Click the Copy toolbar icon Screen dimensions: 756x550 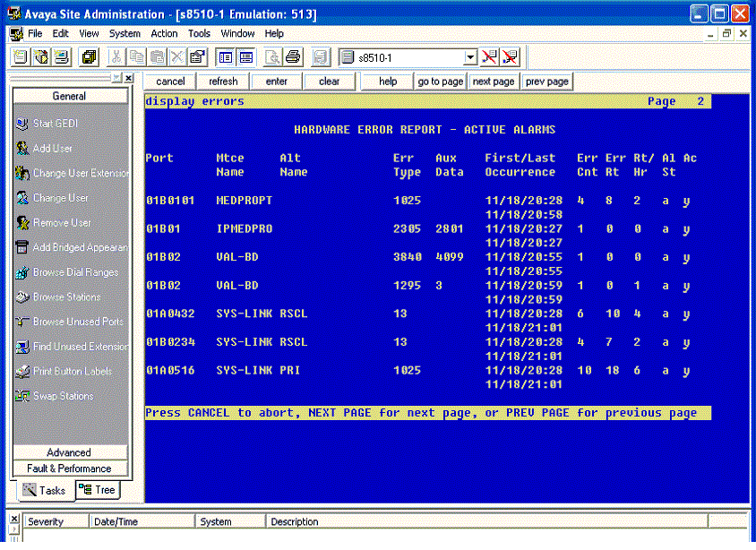point(136,57)
